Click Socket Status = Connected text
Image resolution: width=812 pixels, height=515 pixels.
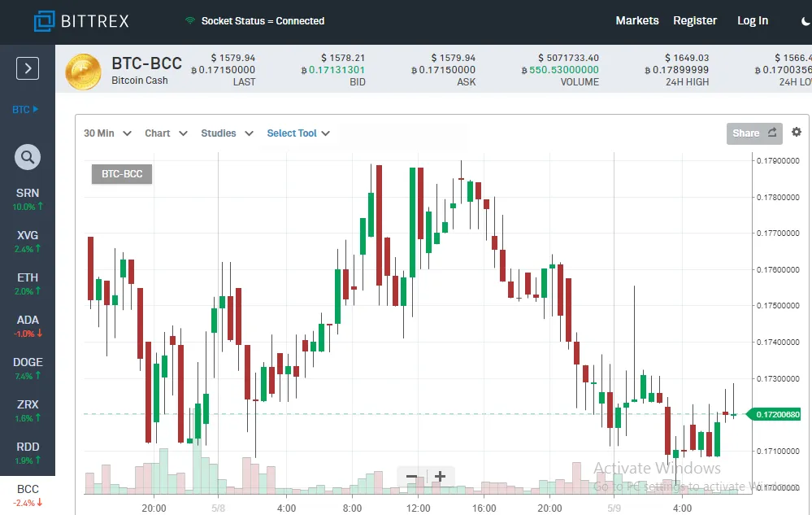(263, 20)
